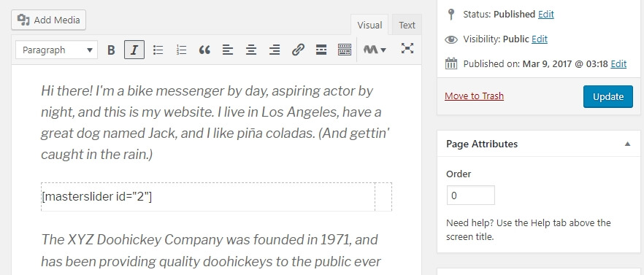This screenshot has width=644, height=275.
Task: Edit the Public visibility setting
Action: point(540,39)
